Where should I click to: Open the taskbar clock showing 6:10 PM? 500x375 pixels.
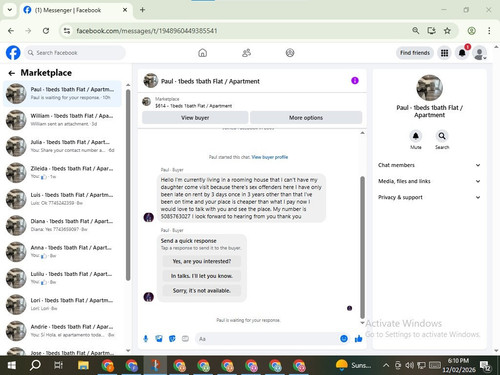pyautogui.click(x=459, y=365)
